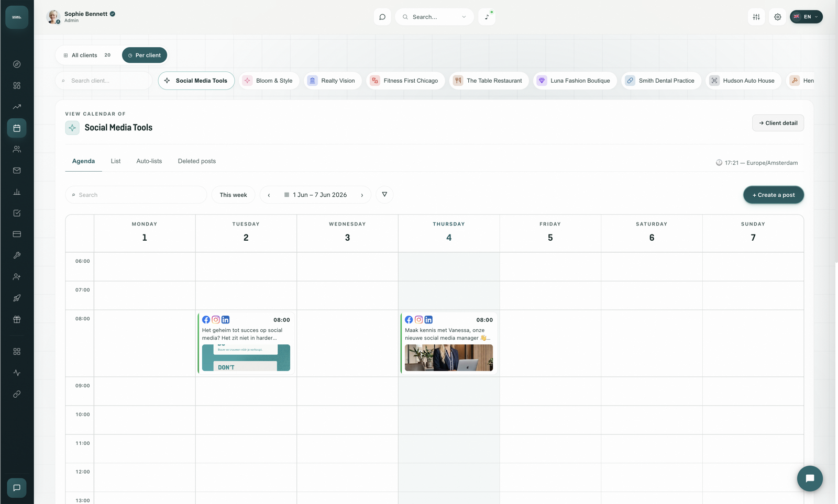Open the add user icon in sidebar
Viewport: 838px width, 504px height.
click(x=17, y=277)
